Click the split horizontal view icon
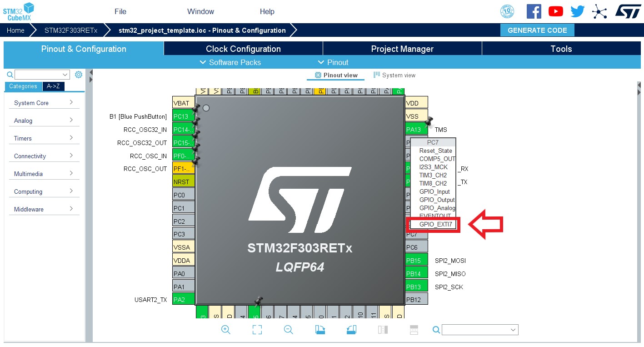Image resolution: width=644 pixels, height=347 pixels. click(x=414, y=330)
